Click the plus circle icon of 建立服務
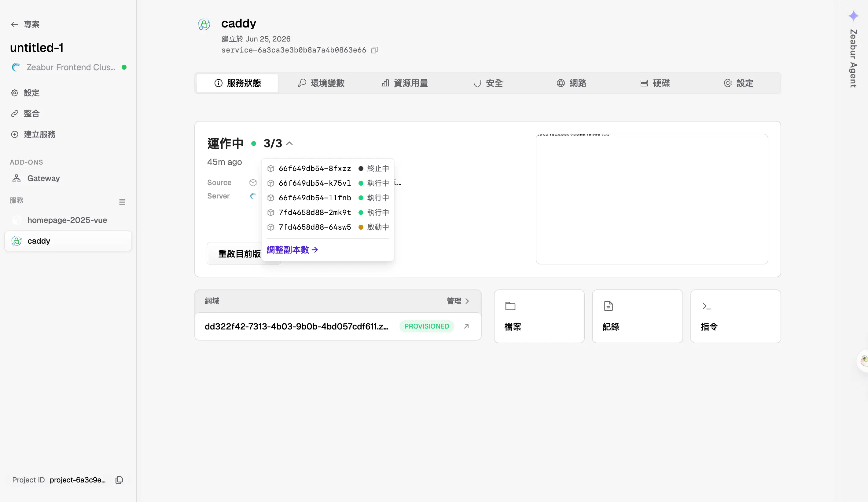This screenshot has height=502, width=868. pyautogui.click(x=14, y=134)
